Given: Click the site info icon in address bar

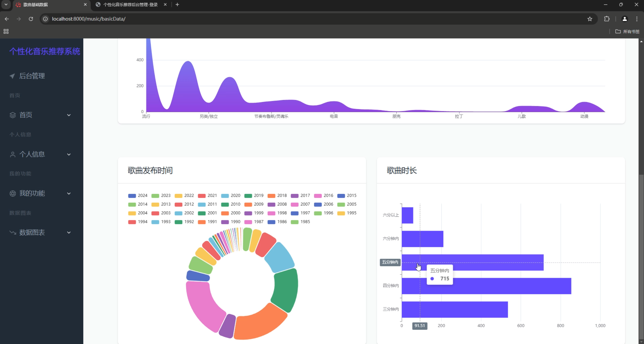Looking at the screenshot, I should point(45,19).
